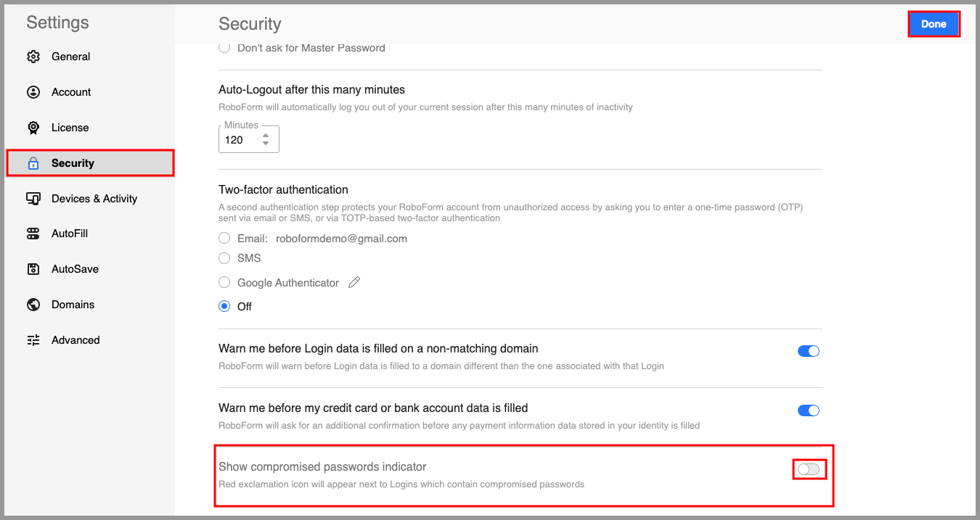
Task: Open the Advanced settings section
Action: 75,339
